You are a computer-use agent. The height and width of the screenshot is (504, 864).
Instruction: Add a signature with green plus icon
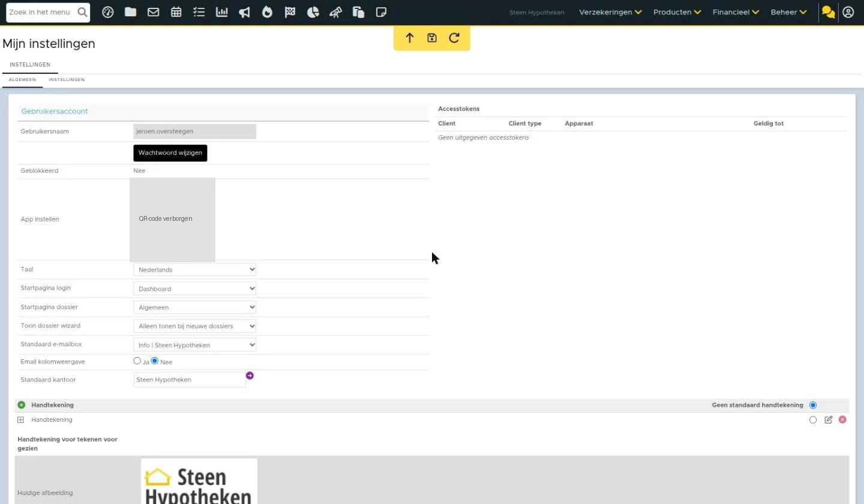(x=22, y=405)
